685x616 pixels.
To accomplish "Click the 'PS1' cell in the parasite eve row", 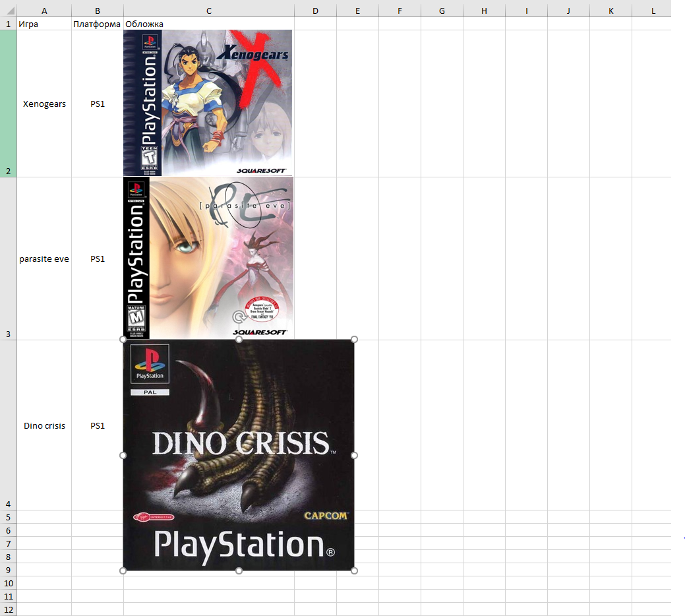I will coord(98,259).
